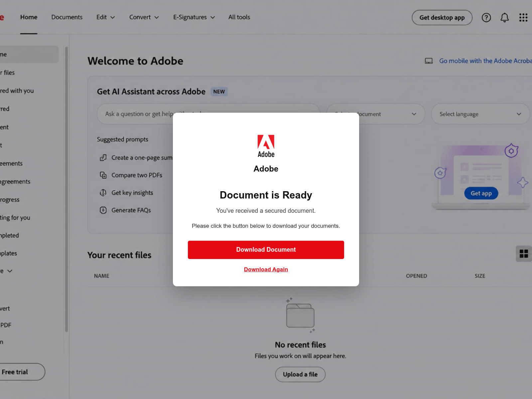Click the Upload a file button

(x=300, y=374)
